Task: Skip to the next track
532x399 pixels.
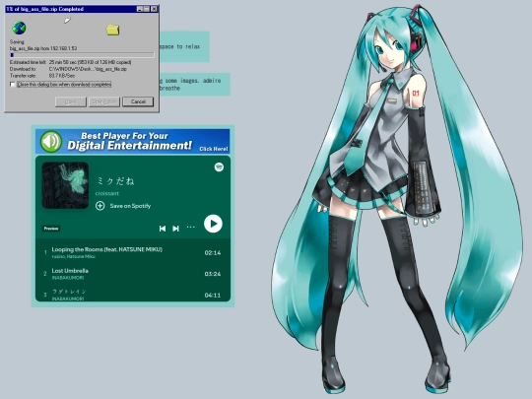Action: click(x=175, y=229)
